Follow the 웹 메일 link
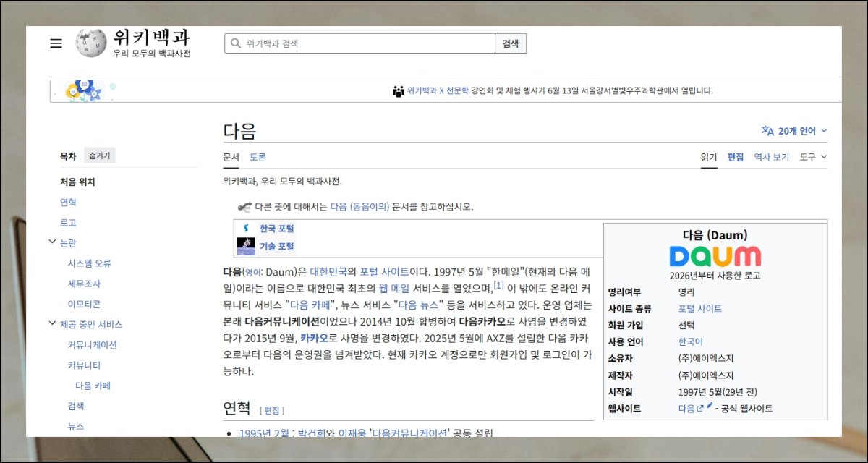 point(394,289)
